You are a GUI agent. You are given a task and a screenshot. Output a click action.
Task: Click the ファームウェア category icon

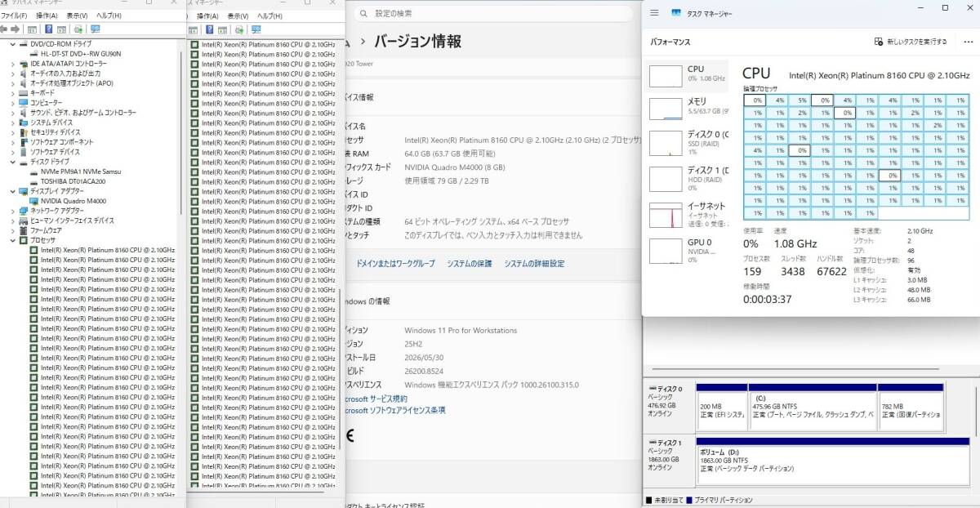coord(23,230)
